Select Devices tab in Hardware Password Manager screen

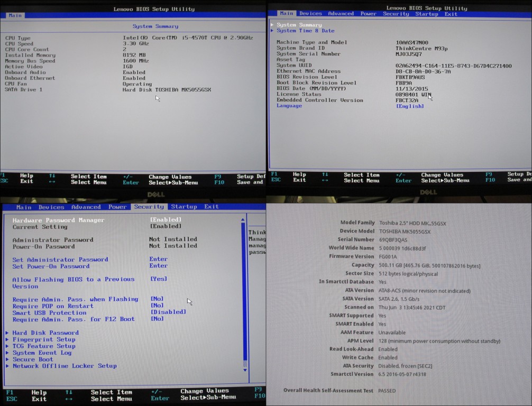pos(51,207)
